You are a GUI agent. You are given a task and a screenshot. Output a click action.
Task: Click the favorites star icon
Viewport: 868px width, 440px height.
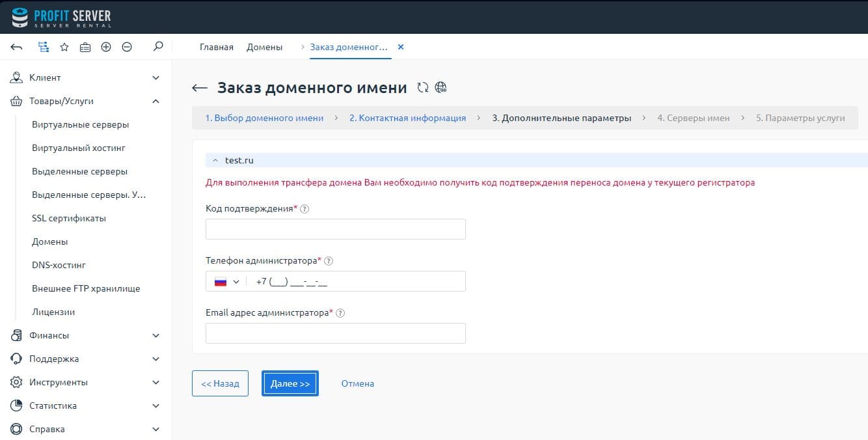pos(64,47)
